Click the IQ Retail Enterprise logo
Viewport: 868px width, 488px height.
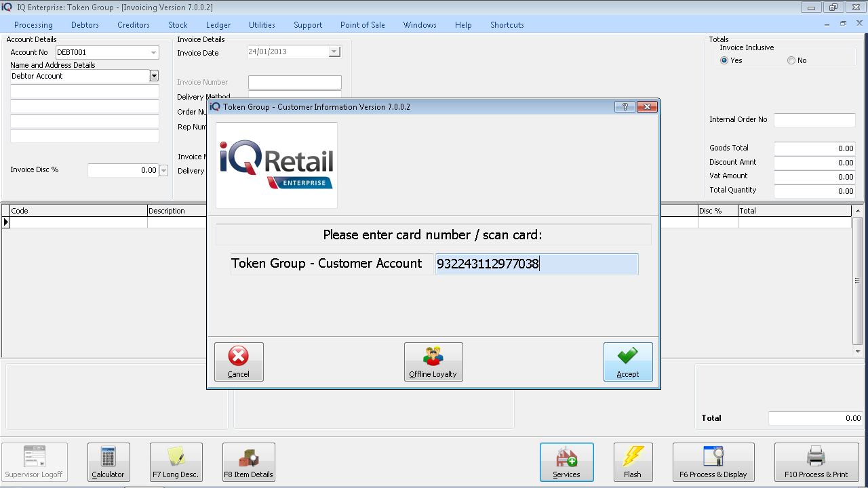[277, 165]
